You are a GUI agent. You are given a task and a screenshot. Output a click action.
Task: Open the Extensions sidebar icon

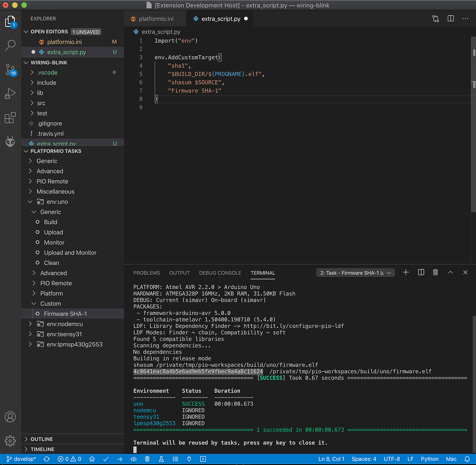(10, 118)
